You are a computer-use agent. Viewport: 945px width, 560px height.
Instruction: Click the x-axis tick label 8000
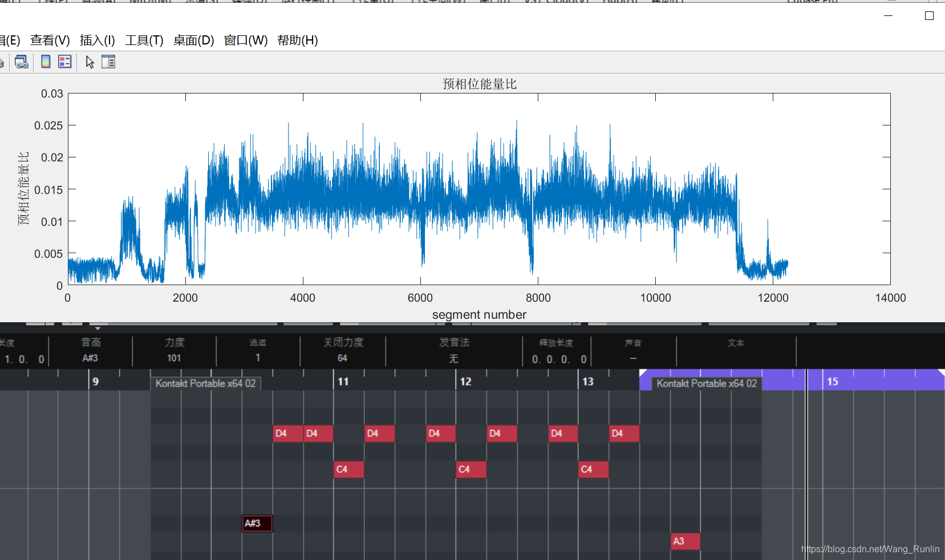click(538, 298)
